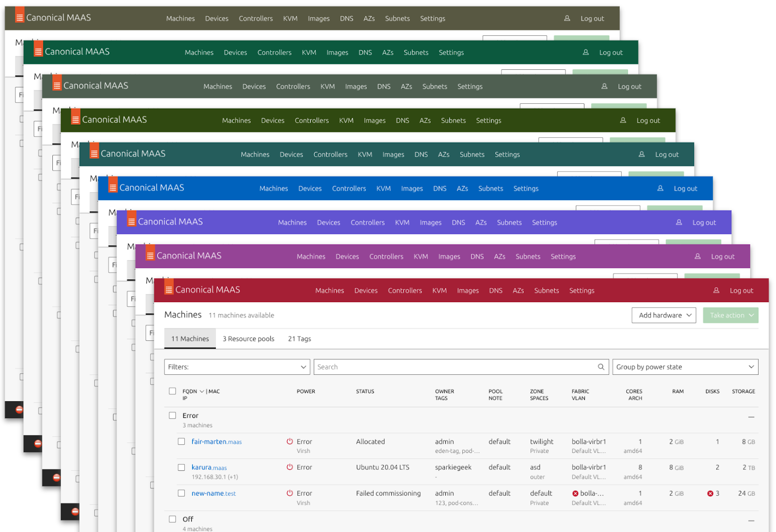
Task: Toggle the select-all machines checkbox
Action: click(172, 391)
